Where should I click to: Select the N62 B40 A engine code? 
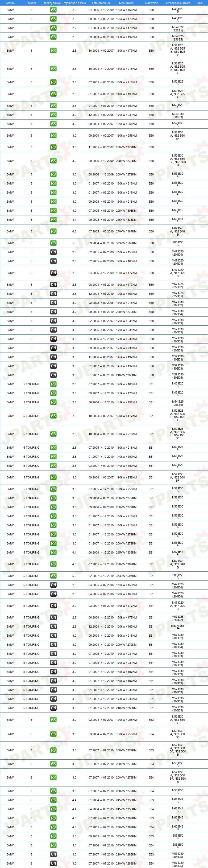point(178,211)
